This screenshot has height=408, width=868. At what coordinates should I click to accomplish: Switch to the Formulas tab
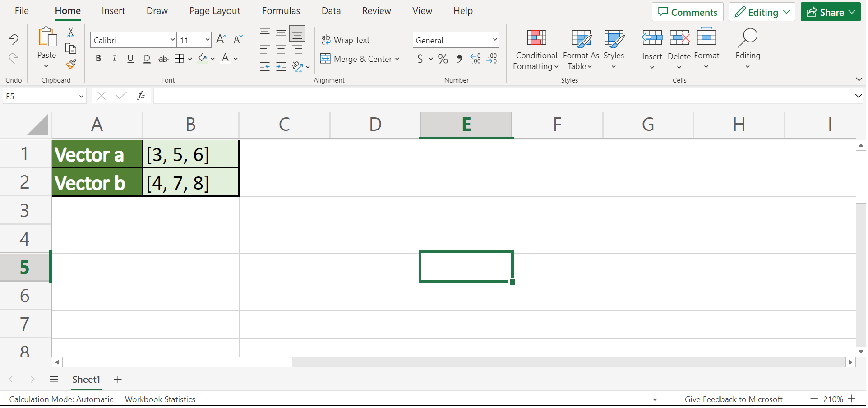coord(281,11)
